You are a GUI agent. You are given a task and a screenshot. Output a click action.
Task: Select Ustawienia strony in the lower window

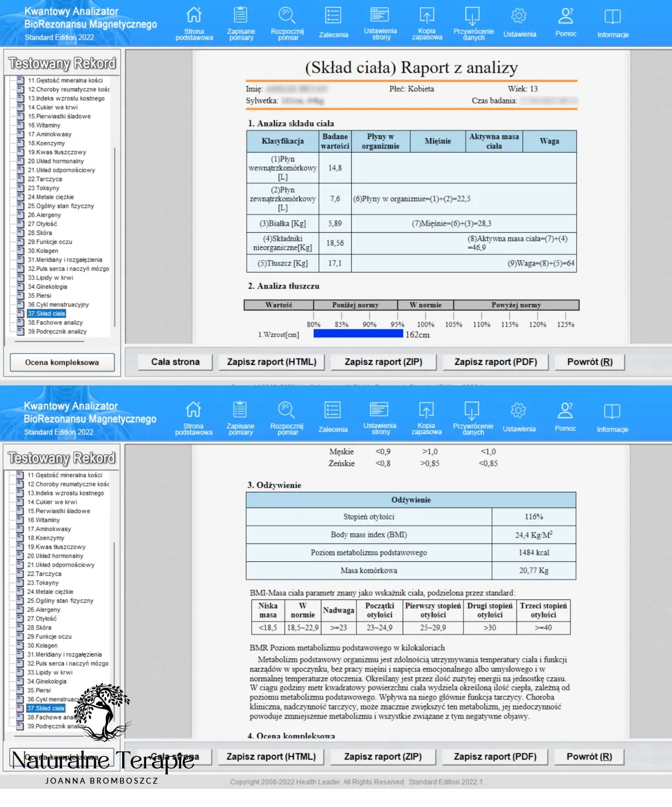pos(380,418)
